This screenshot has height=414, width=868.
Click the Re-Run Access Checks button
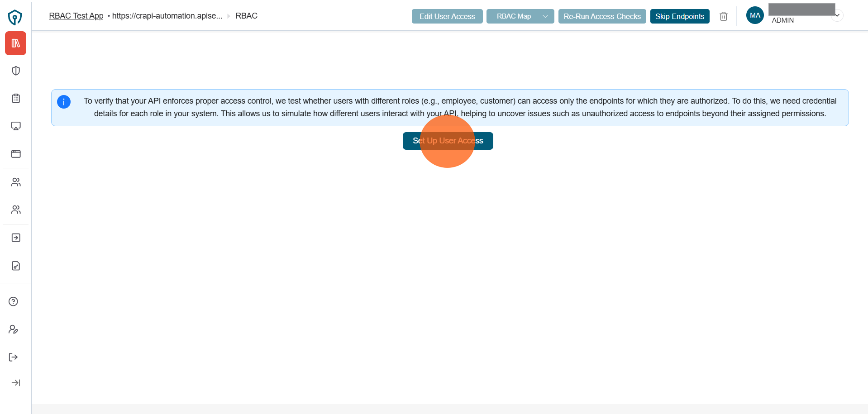602,16
